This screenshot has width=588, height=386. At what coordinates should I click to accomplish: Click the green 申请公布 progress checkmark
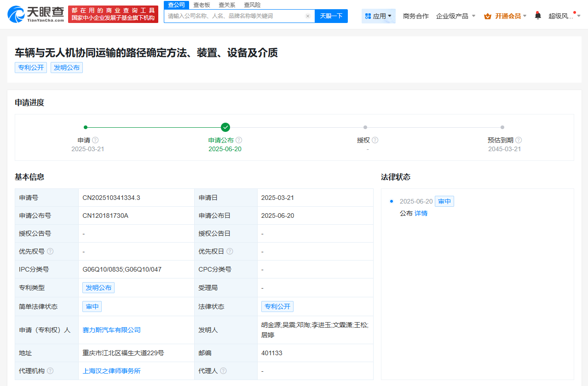225,127
